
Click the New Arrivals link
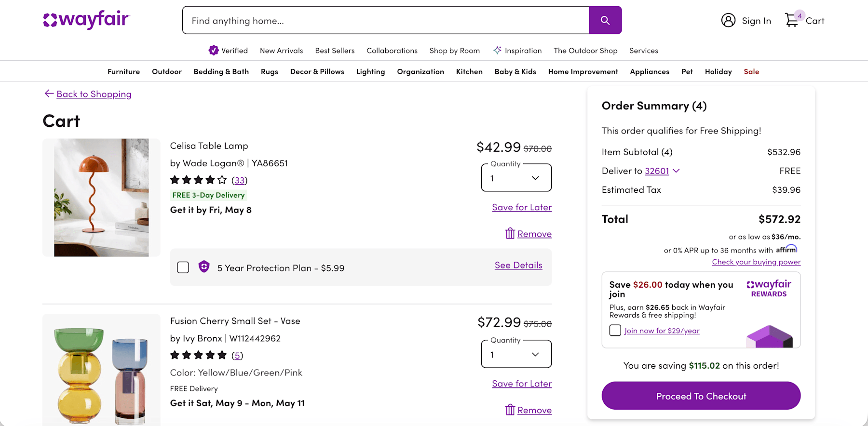point(282,50)
